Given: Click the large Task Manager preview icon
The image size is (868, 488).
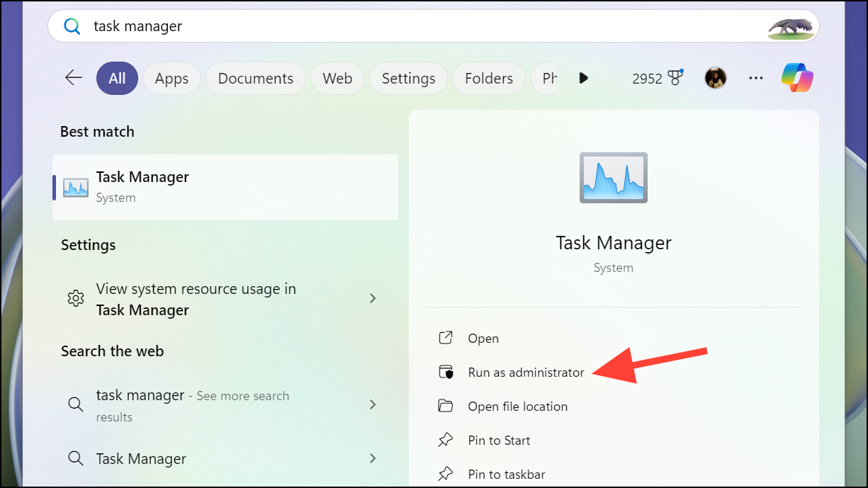Looking at the screenshot, I should pyautogui.click(x=614, y=178).
